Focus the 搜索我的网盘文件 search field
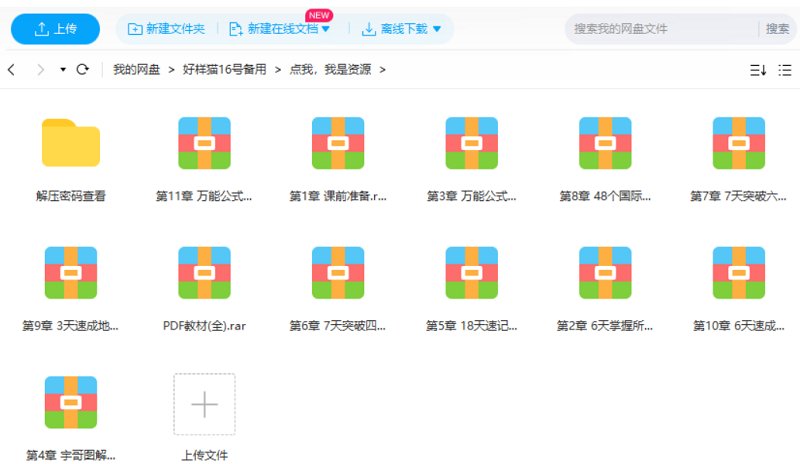The image size is (800, 464). (660, 29)
